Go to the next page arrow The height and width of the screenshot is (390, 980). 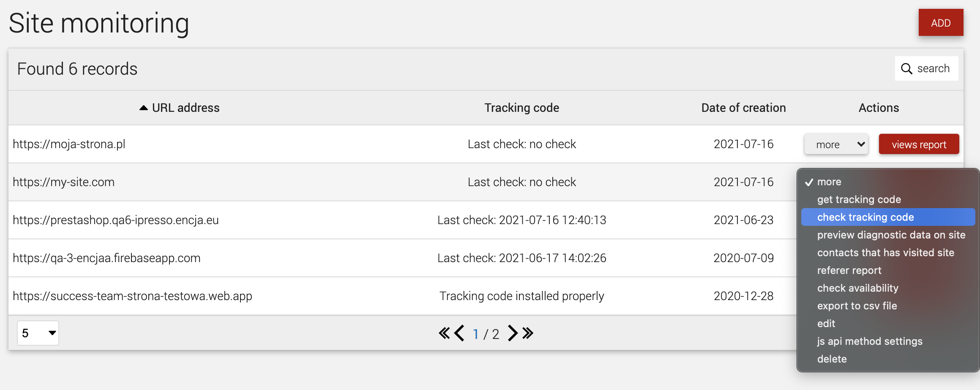coord(513,333)
